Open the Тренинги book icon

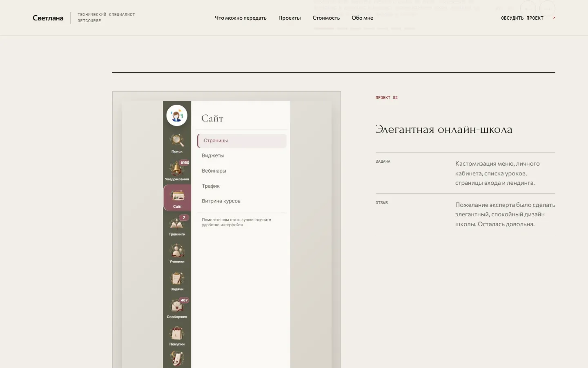point(176,224)
